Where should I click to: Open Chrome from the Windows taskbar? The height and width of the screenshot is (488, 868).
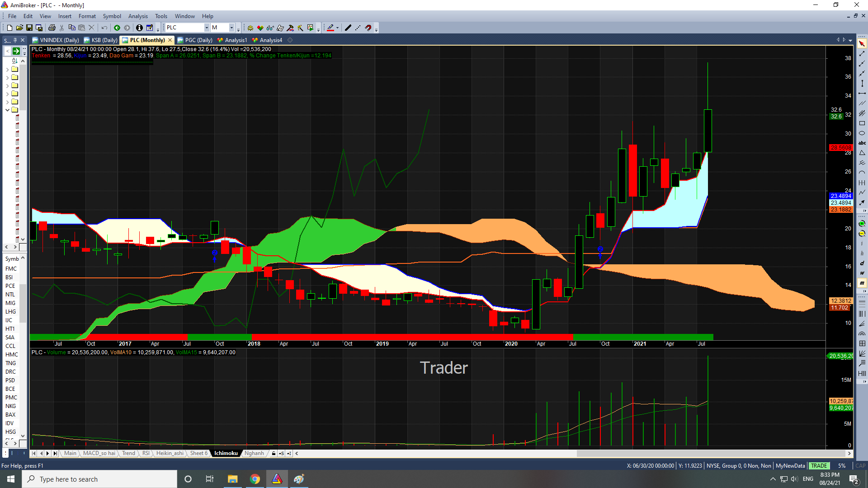point(255,479)
